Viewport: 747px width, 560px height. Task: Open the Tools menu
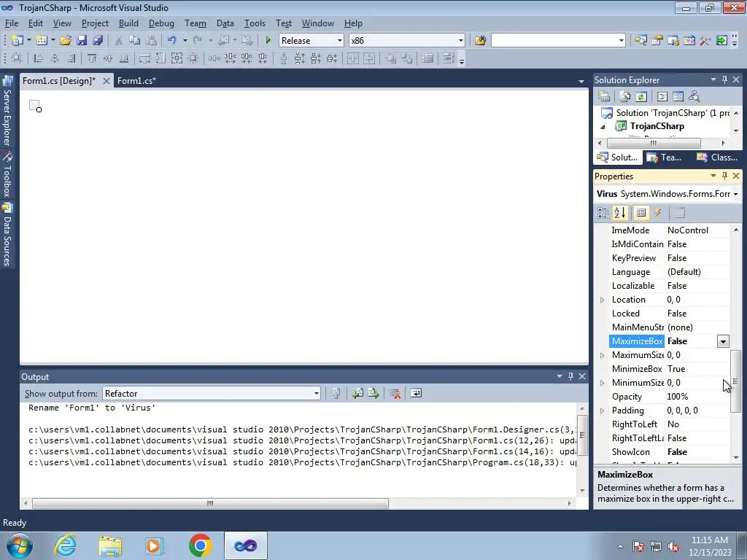tap(255, 23)
